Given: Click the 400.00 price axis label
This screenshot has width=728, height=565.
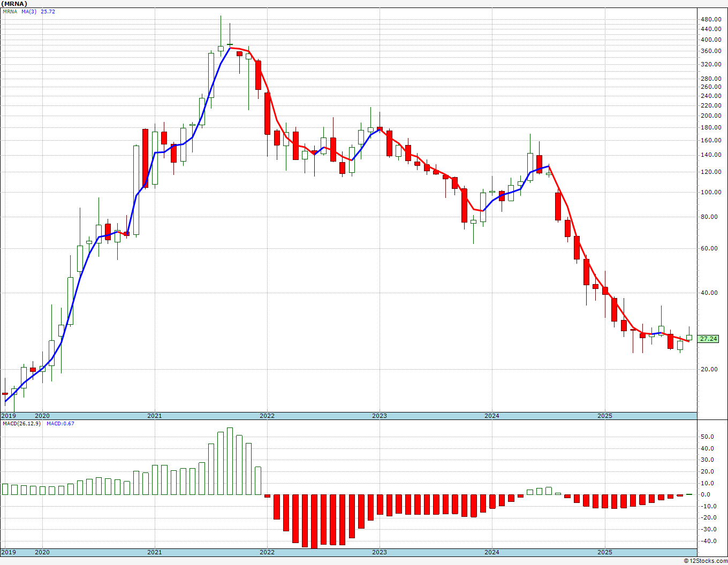Looking at the screenshot, I should coord(711,40).
